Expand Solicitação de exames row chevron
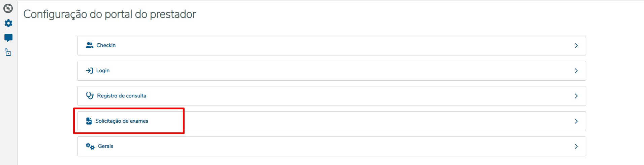The height and width of the screenshot is (165, 644). coord(576,121)
